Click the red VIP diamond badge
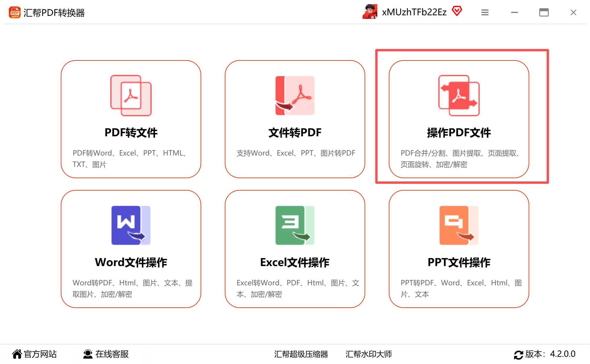Screen dimensions: 590x364 click(x=457, y=11)
